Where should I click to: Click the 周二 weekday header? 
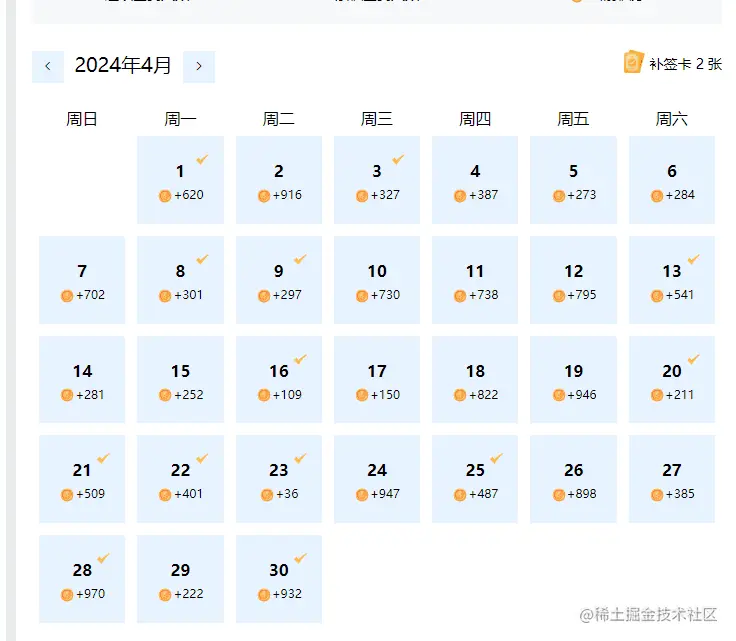coord(279,119)
